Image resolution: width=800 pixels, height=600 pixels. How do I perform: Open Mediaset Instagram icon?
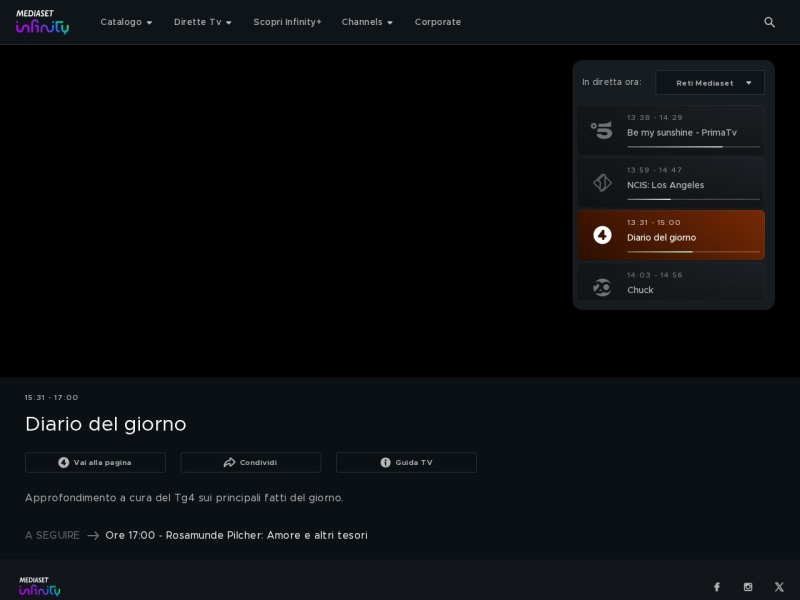coord(748,587)
